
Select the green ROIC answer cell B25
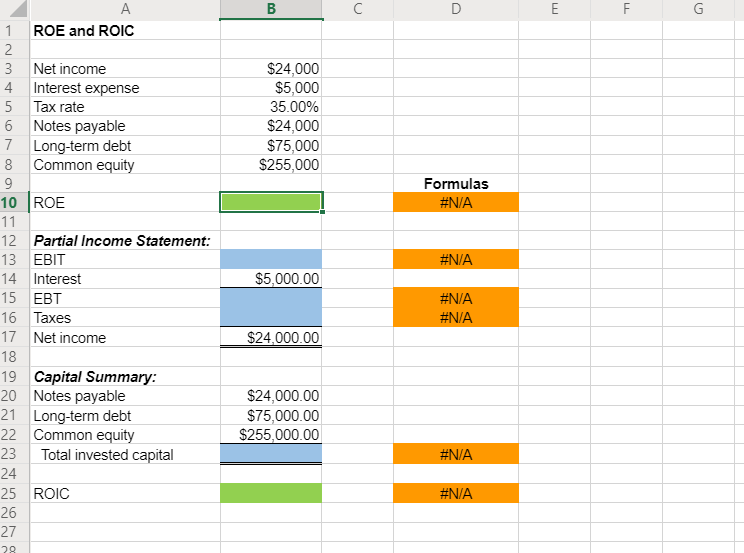point(271,493)
